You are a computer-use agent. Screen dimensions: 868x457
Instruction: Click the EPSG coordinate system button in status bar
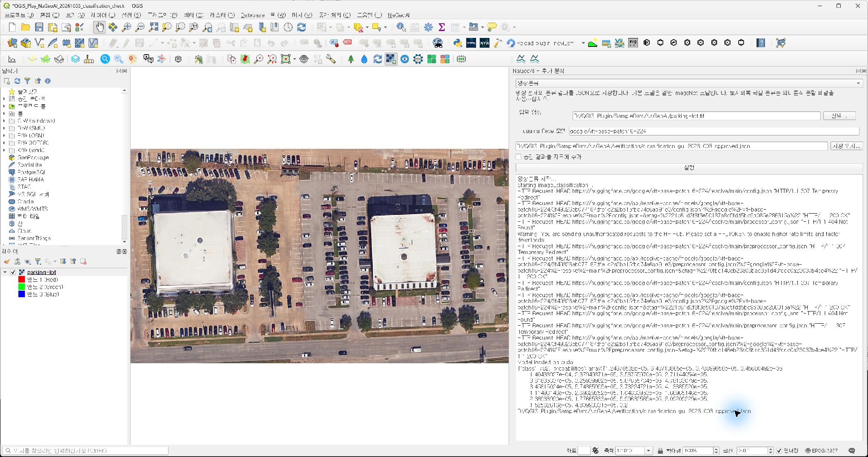[821, 450]
